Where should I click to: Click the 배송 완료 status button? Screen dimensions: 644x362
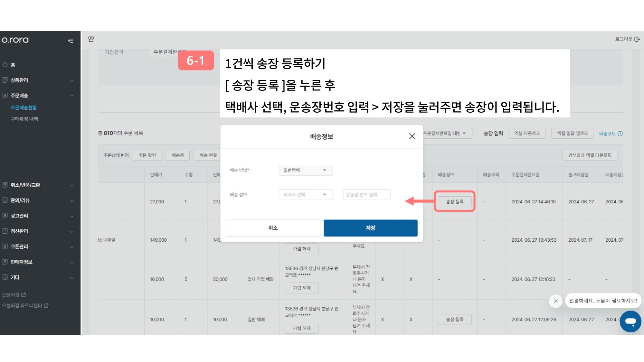pyautogui.click(x=208, y=155)
